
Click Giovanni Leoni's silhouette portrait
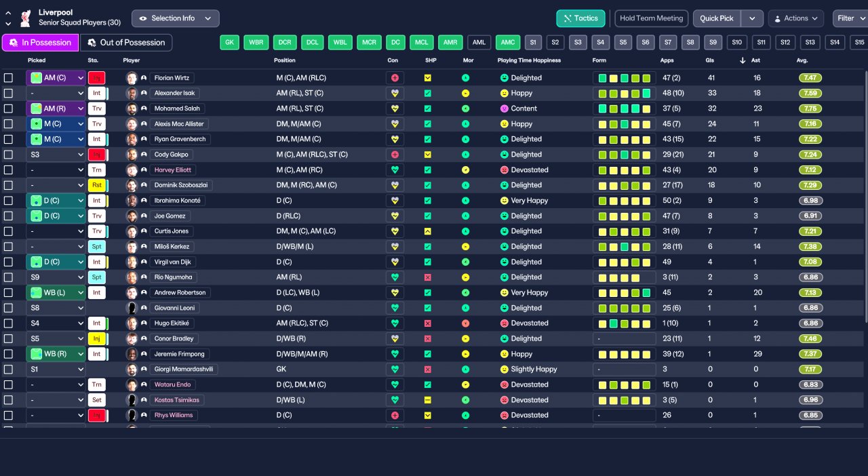tap(132, 308)
